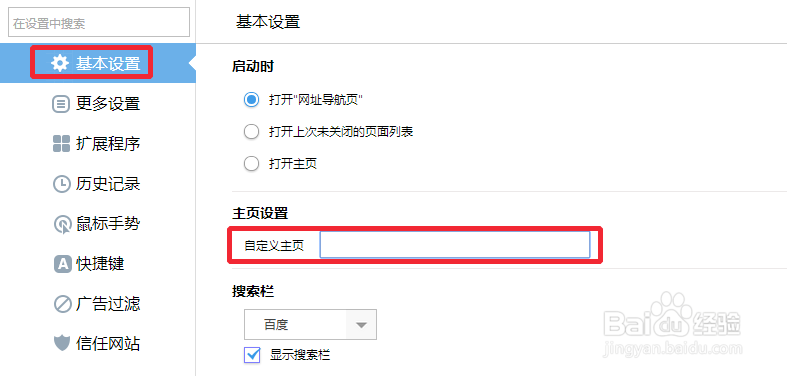Select 打开上次未关闭的页面列表 radio option
Image resolution: width=787 pixels, height=376 pixels.
coord(251,132)
